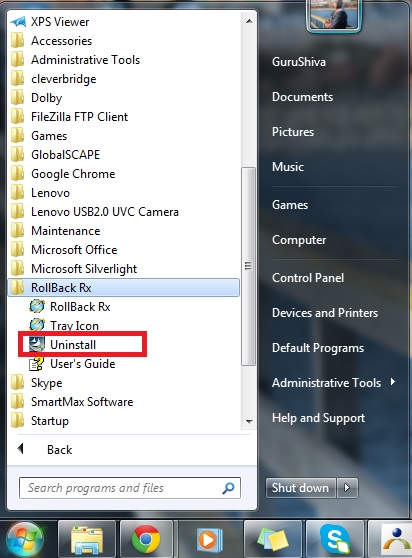The image size is (412, 558).
Task: Open Windows Explorer folder taskbar icon
Action: [x=86, y=539]
